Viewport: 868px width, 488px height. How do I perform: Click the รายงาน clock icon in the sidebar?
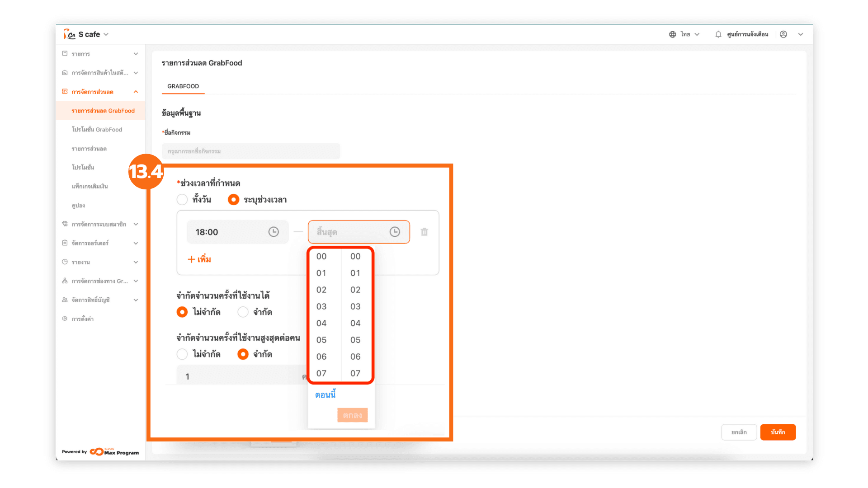[65, 262]
